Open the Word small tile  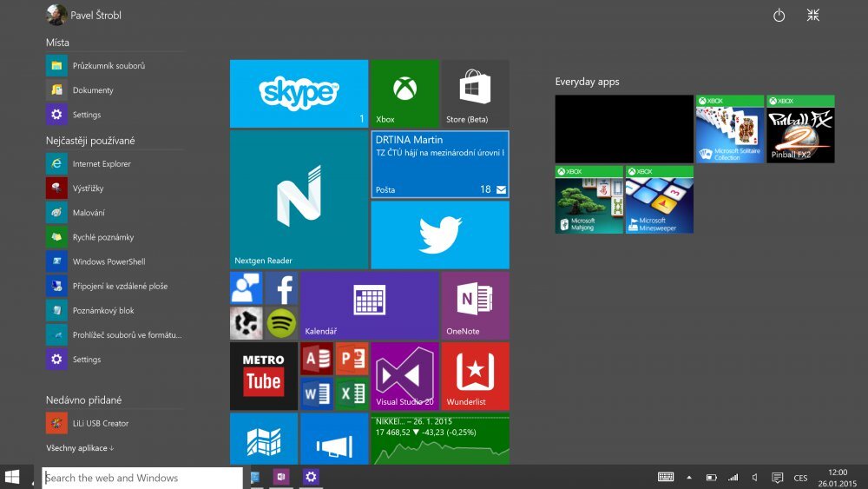tap(317, 393)
